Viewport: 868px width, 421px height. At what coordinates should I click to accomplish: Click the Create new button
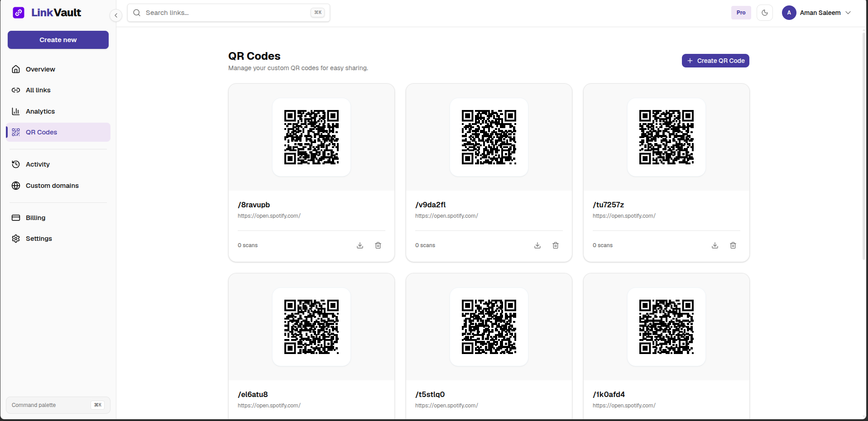click(58, 40)
